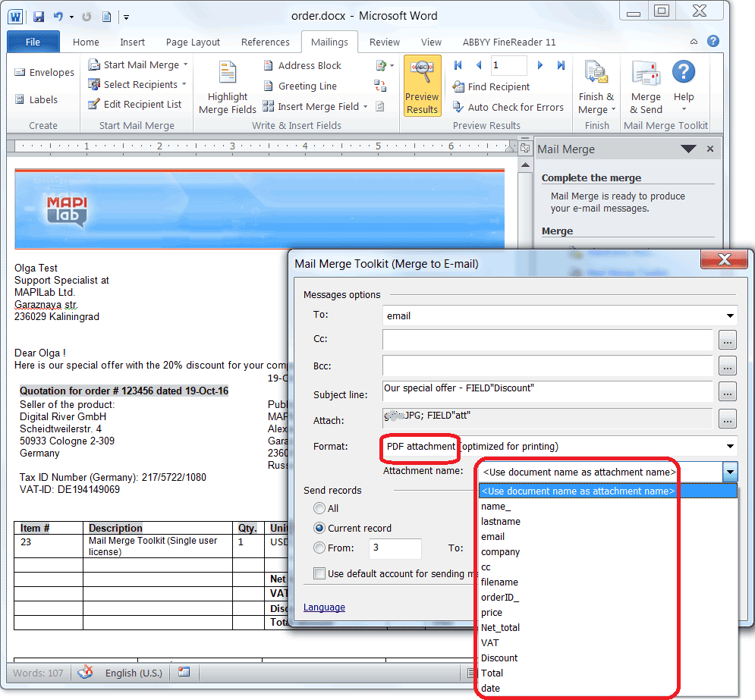Click the Match Fields icon

point(380,86)
